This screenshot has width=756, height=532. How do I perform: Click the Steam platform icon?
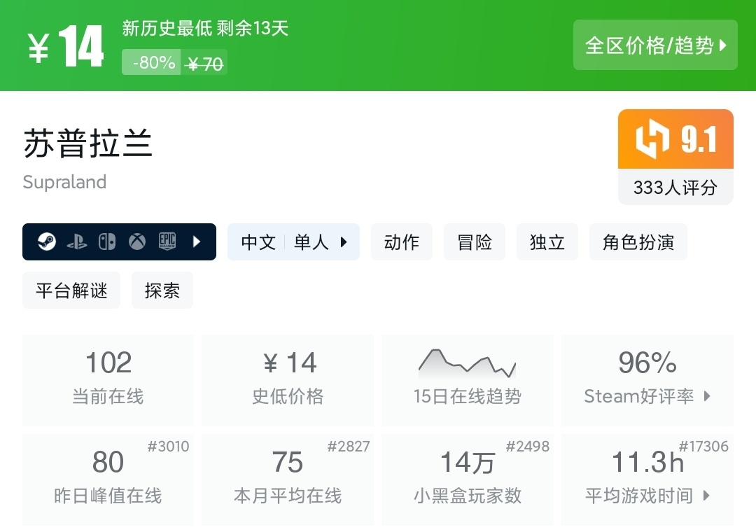(48, 242)
